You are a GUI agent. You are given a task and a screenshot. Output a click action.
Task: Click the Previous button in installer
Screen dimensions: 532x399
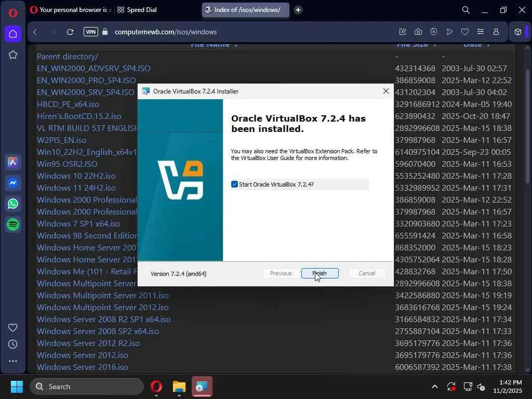coord(281,273)
